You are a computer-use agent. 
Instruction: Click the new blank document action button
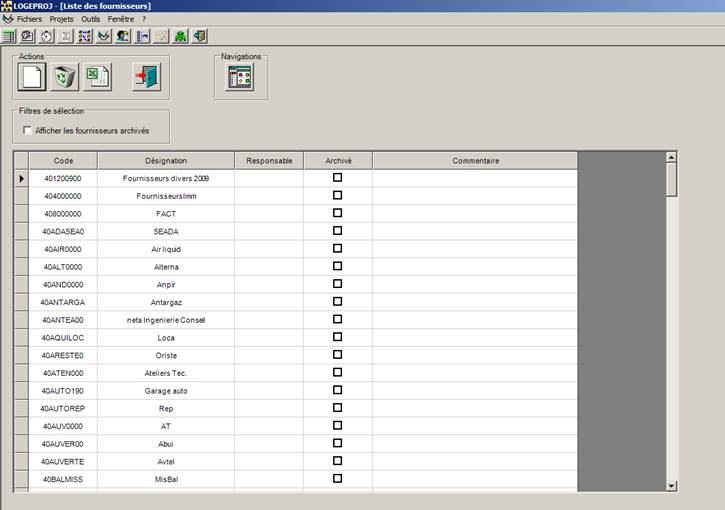32,77
